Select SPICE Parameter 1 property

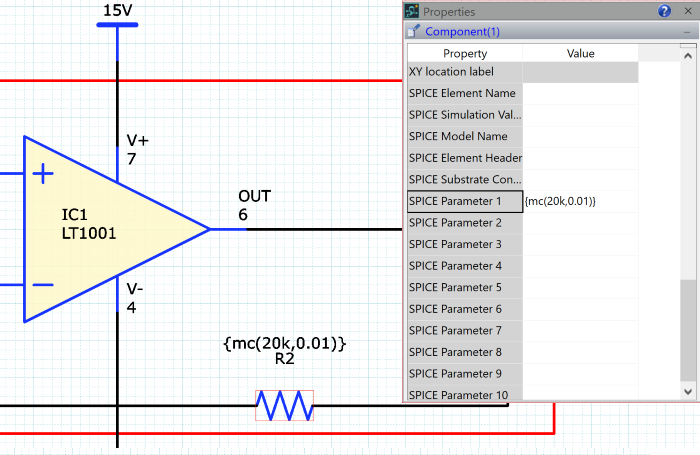pos(465,201)
